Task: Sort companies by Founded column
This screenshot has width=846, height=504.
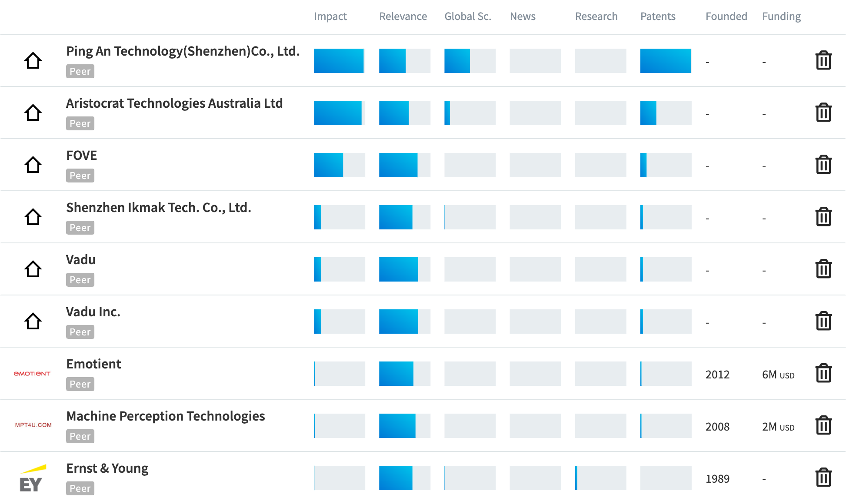Action: click(x=726, y=17)
